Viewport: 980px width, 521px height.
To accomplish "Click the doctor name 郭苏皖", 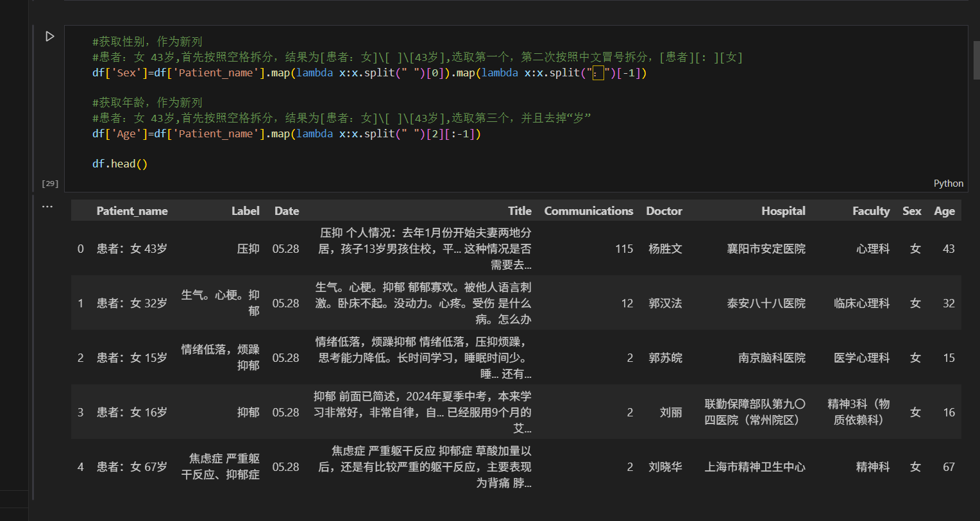I will (x=665, y=357).
